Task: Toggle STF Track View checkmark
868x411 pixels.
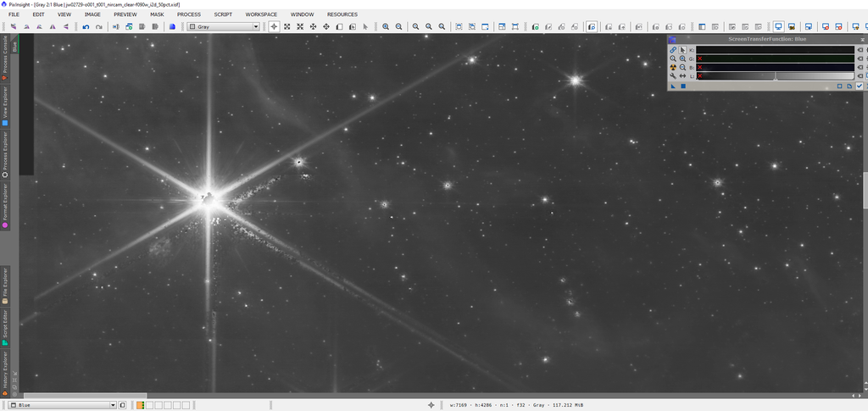Action: (x=860, y=86)
